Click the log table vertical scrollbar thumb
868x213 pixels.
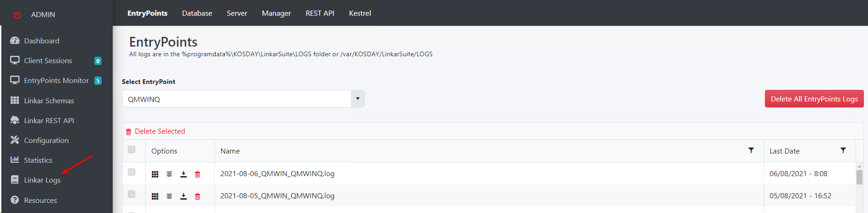click(x=859, y=177)
